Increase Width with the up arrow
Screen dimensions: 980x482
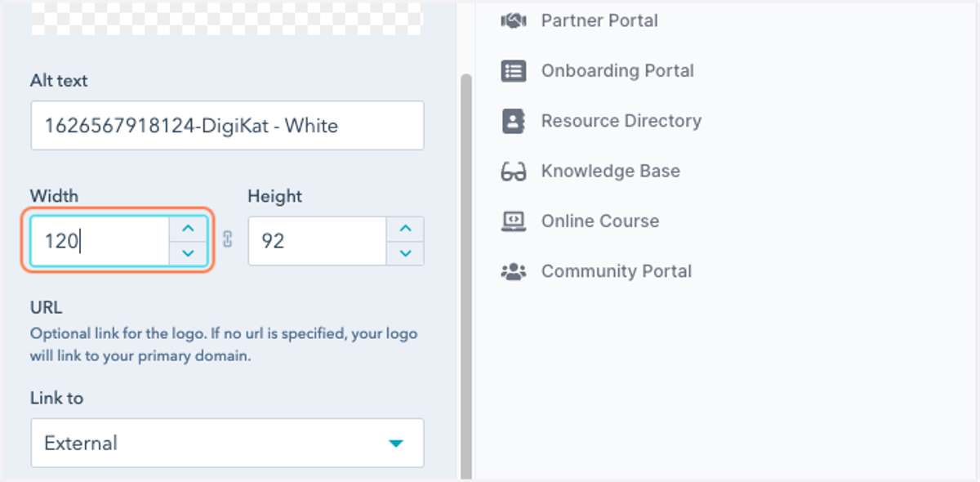coord(188,229)
